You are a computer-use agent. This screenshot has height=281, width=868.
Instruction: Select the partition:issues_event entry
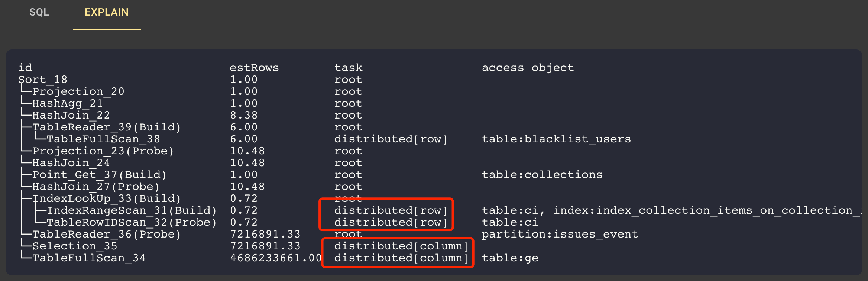click(x=560, y=234)
